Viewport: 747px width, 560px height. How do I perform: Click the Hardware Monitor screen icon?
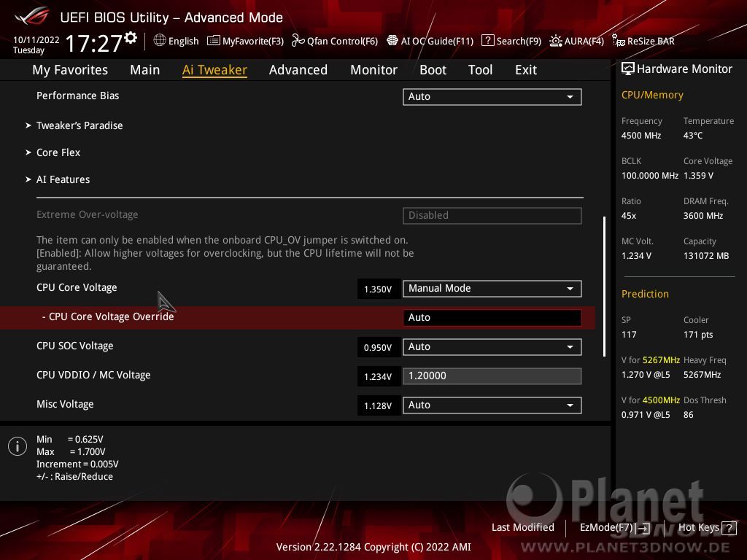628,69
